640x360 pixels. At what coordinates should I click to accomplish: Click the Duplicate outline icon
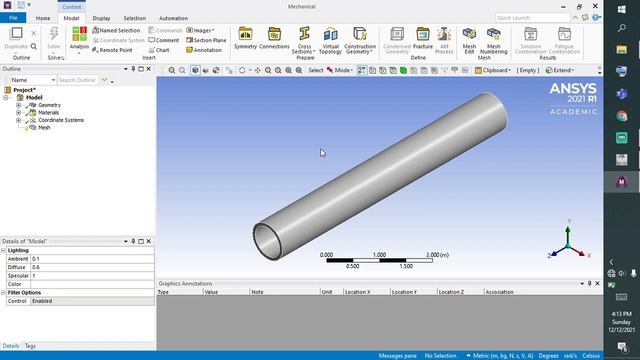[16, 38]
